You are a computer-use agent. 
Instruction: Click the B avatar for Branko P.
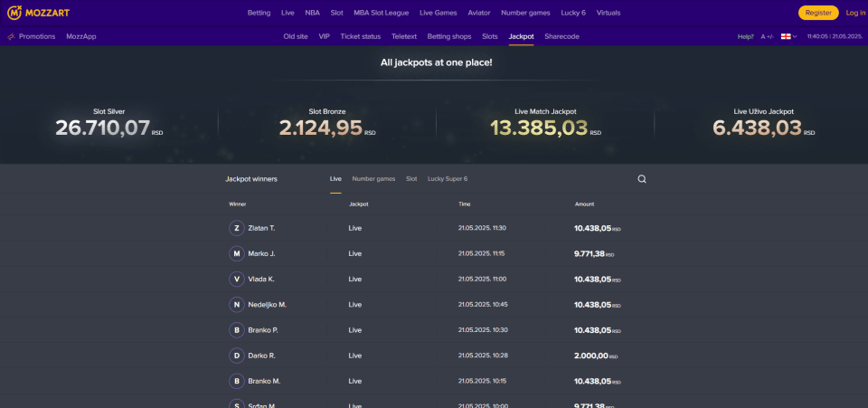coord(237,330)
